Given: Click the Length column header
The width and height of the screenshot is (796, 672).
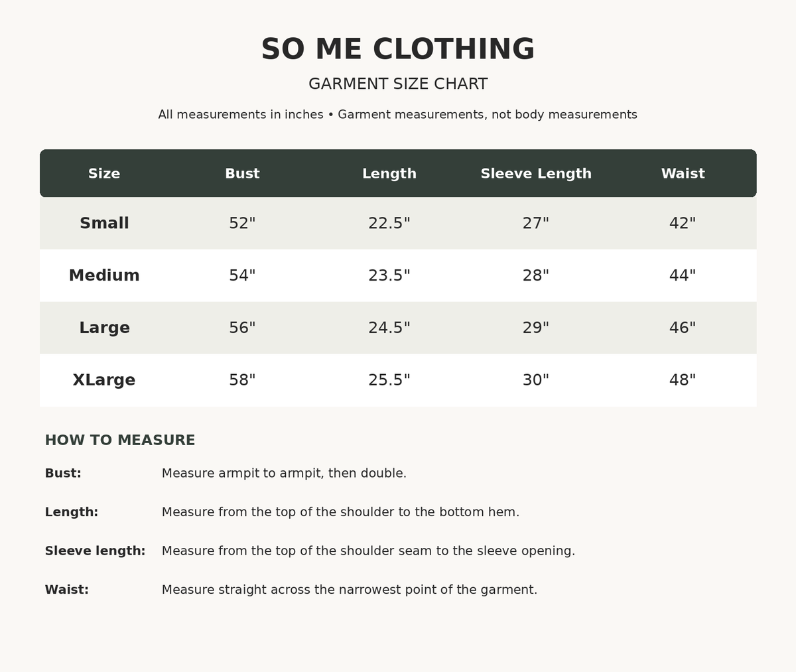Looking at the screenshot, I should (x=389, y=174).
